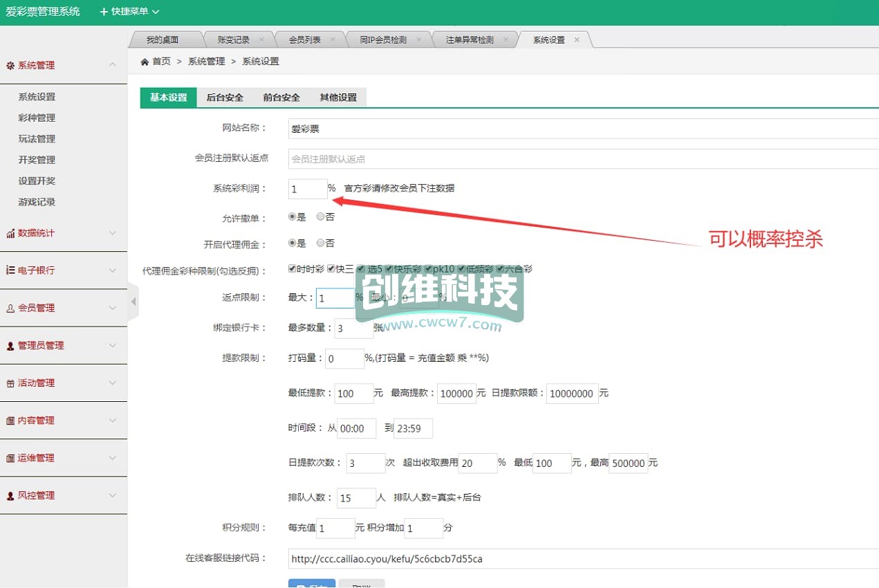
Task: Collapse the 系统管理 section chevron
Action: (x=113, y=65)
